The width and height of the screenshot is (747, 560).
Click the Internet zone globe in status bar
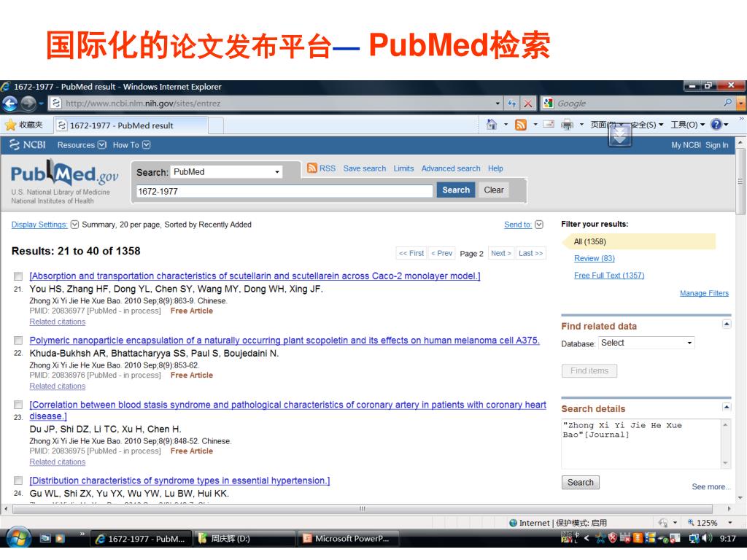pyautogui.click(x=513, y=523)
